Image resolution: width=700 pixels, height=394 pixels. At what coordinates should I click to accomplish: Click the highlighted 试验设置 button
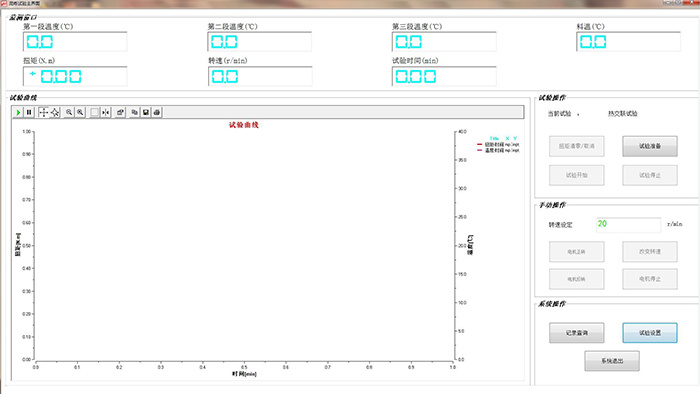click(650, 333)
